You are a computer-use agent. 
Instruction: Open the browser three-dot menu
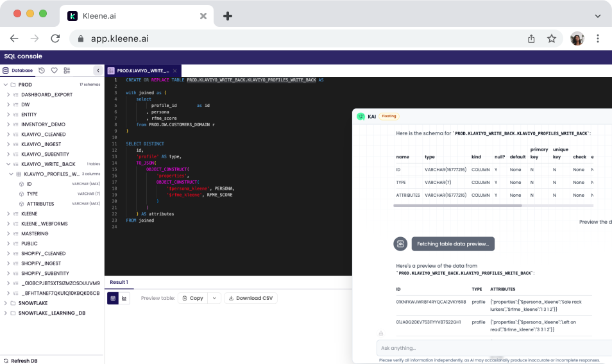(x=597, y=38)
